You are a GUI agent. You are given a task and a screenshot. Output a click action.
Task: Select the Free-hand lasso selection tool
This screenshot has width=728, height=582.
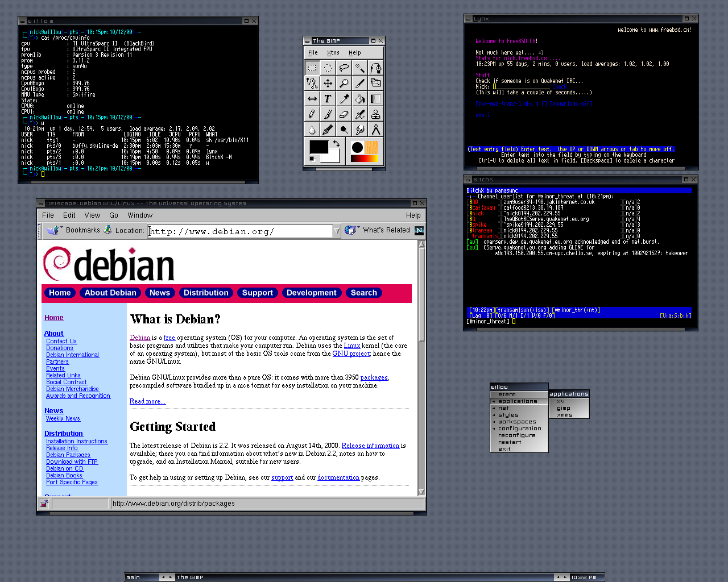[344, 68]
